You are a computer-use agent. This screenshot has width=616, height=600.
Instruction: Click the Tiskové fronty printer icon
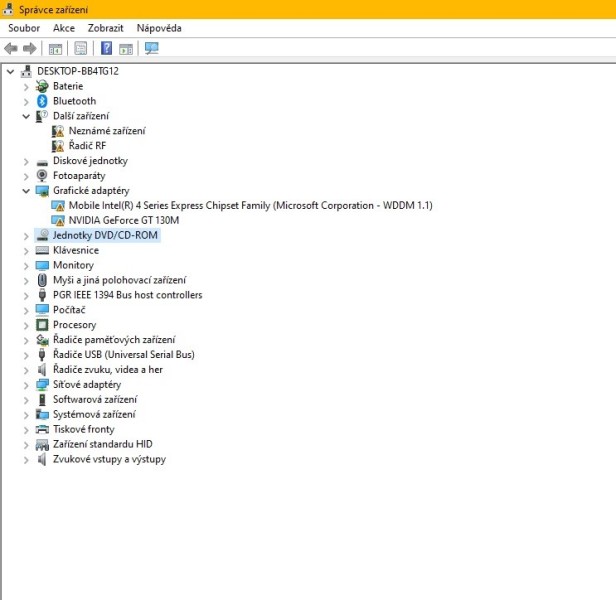click(x=42, y=429)
